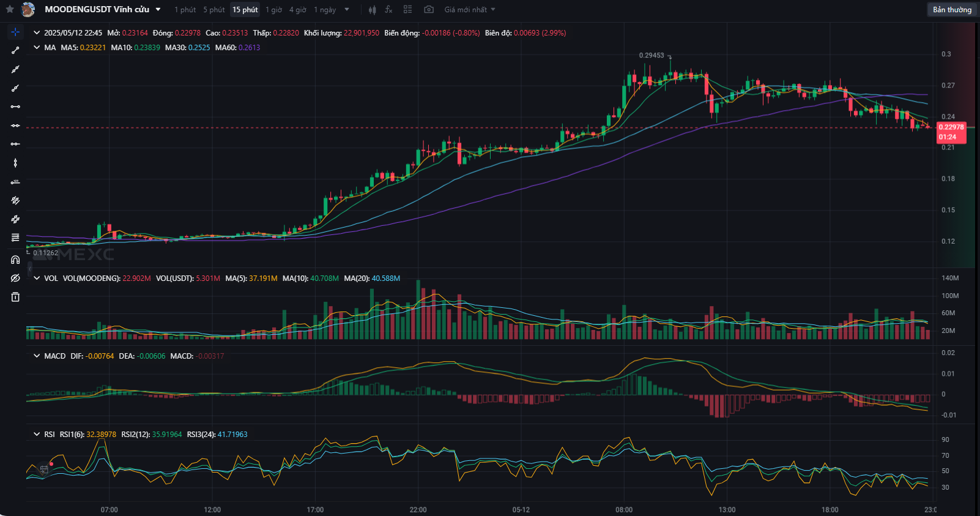Click the MA indicator label

pos(50,48)
